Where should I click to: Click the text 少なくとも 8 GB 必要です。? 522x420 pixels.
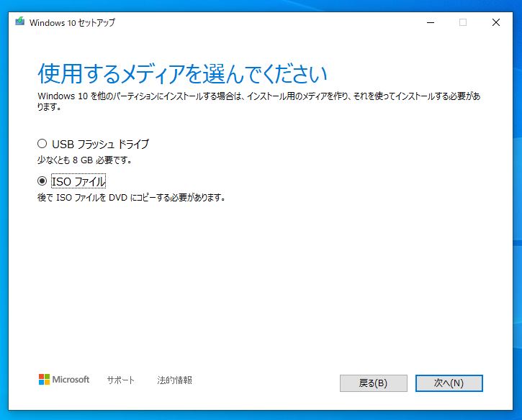[84, 160]
